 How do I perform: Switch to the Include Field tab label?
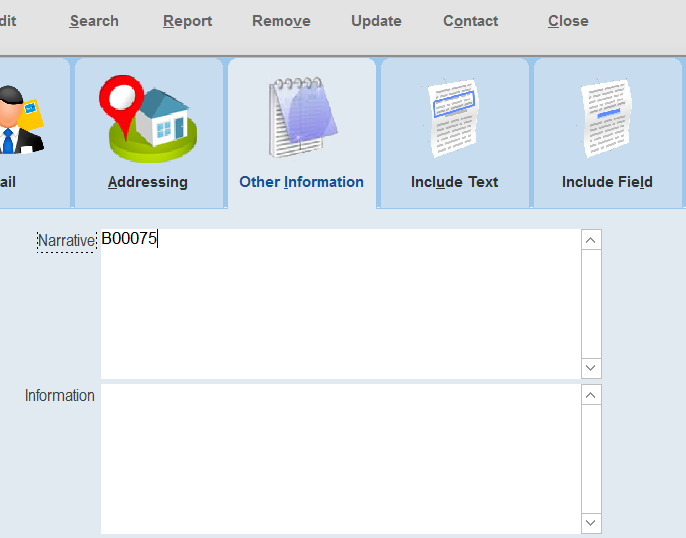coord(607,182)
